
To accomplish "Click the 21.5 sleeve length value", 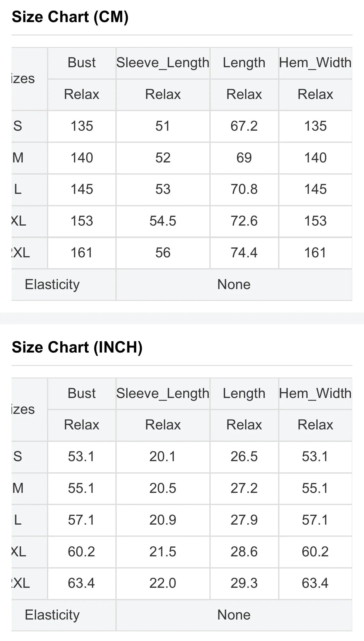I will coord(163,551).
